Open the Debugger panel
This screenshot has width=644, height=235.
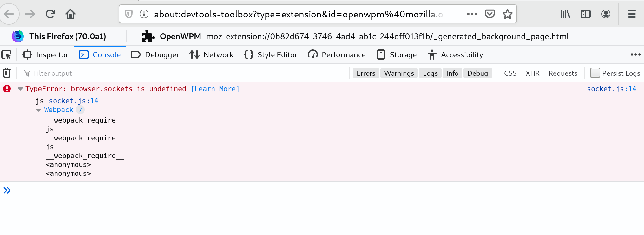click(155, 54)
